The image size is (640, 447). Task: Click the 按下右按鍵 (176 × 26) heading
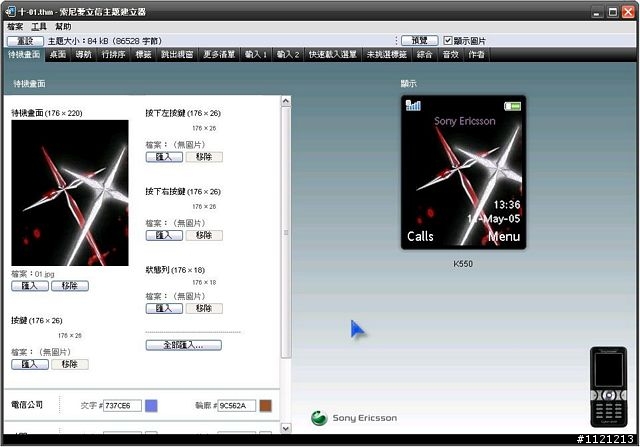click(183, 191)
